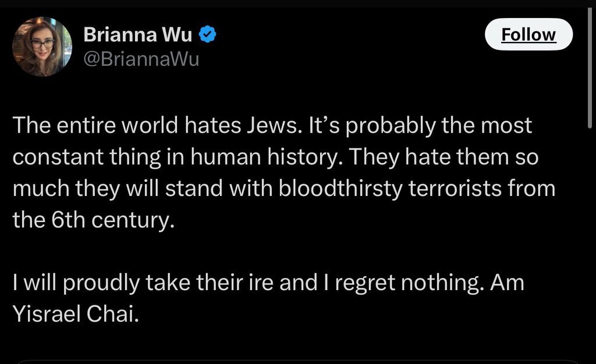Click "The entire world hates Jews" sentence
596x364 pixels.
(157, 126)
